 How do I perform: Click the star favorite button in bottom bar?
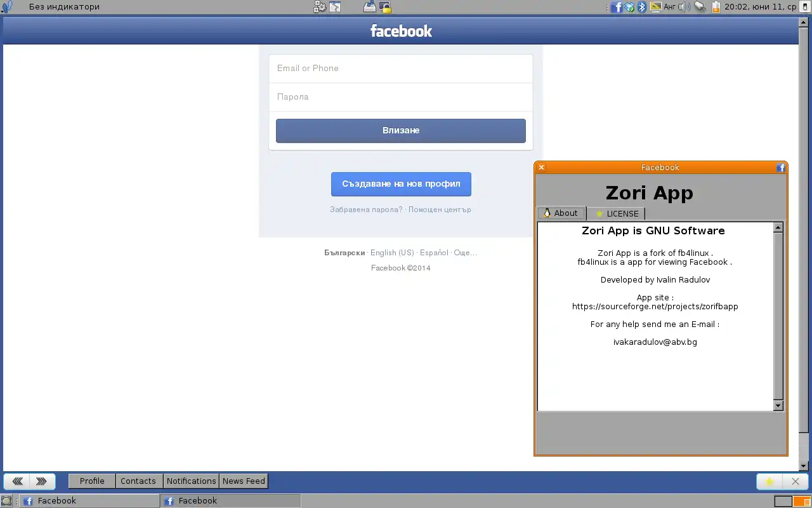(x=769, y=481)
